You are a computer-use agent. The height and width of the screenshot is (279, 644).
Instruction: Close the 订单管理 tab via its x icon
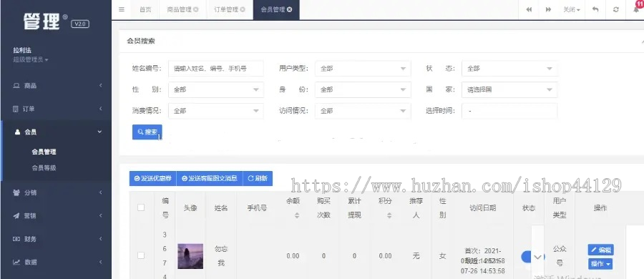[x=243, y=9]
